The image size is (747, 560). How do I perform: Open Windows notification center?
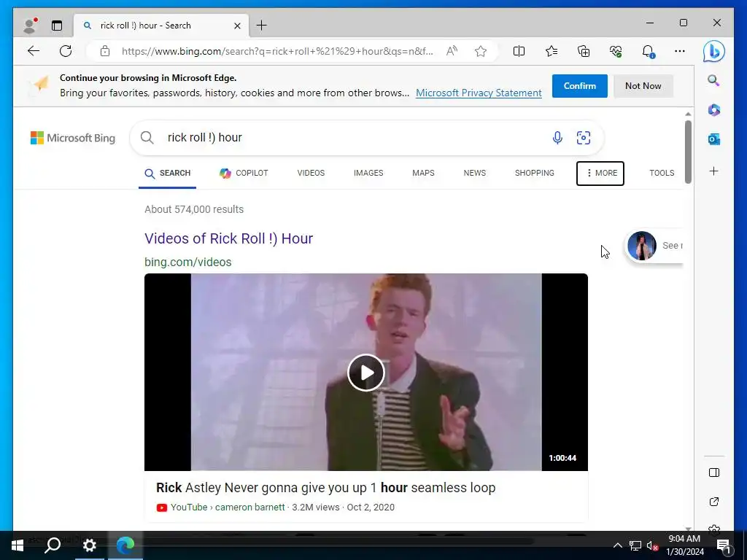(723, 545)
